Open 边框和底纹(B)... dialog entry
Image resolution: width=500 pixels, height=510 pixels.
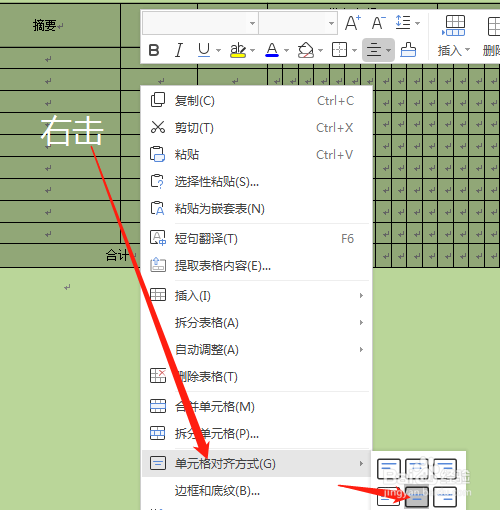coord(256,491)
